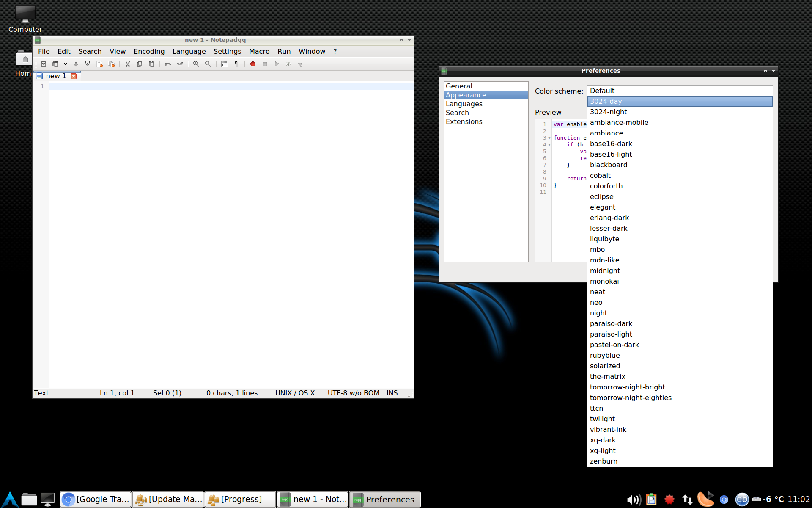The image size is (812, 508).
Task: Select monokai from color scheme list
Action: click(604, 281)
